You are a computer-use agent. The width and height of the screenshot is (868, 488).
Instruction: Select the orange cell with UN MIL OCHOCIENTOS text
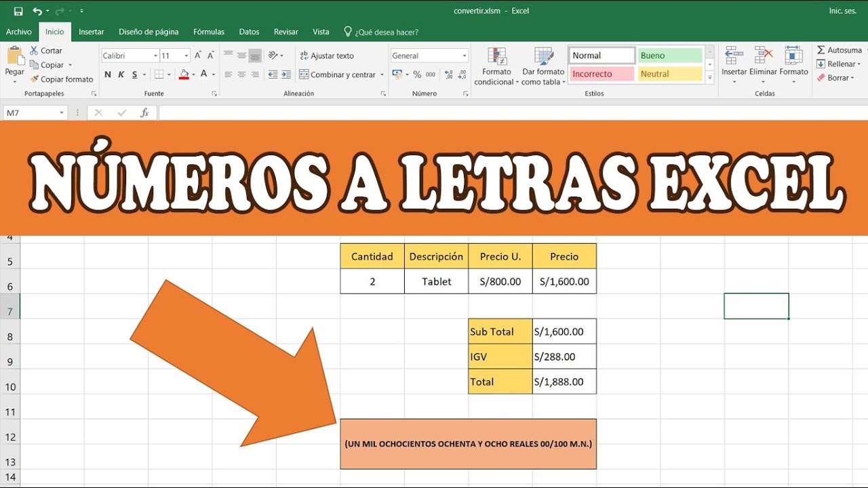coord(468,444)
